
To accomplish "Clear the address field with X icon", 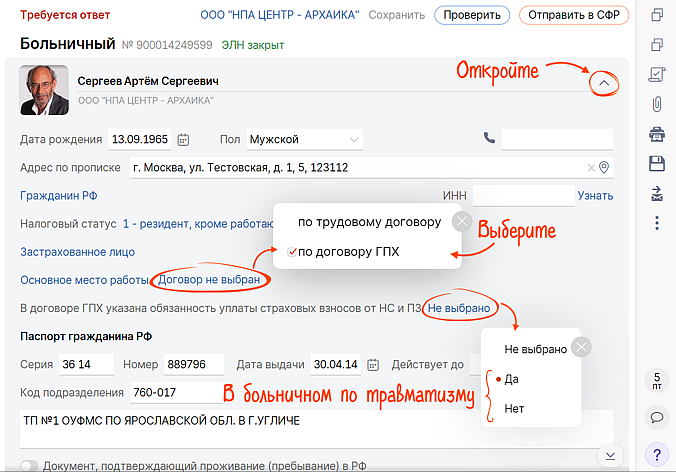I will pos(590,168).
